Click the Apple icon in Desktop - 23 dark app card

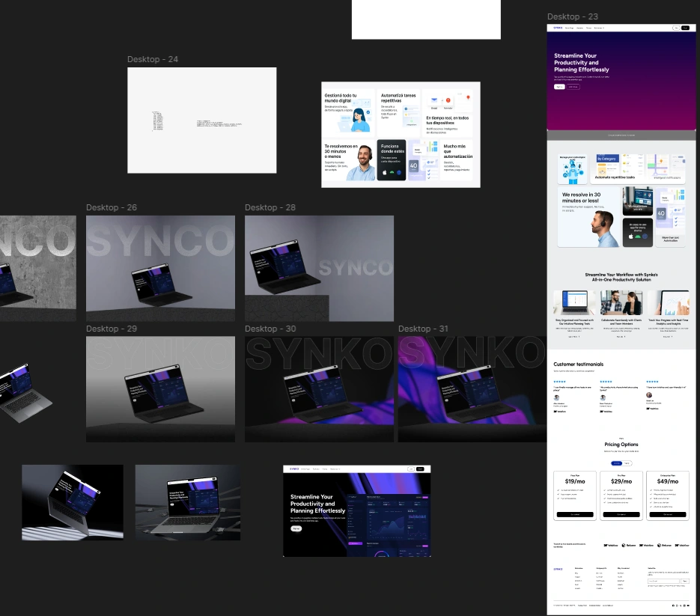(x=631, y=236)
